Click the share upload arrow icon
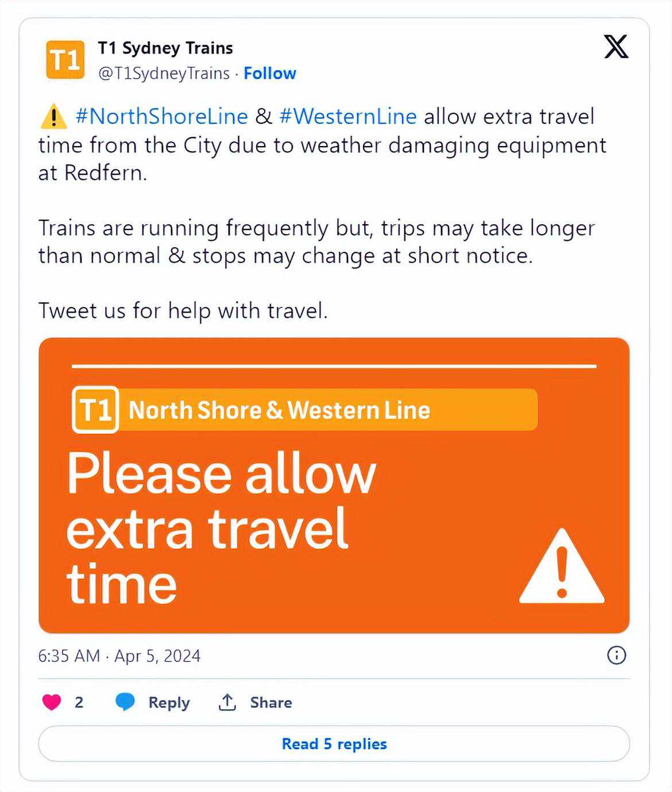The image size is (672, 792). [227, 702]
